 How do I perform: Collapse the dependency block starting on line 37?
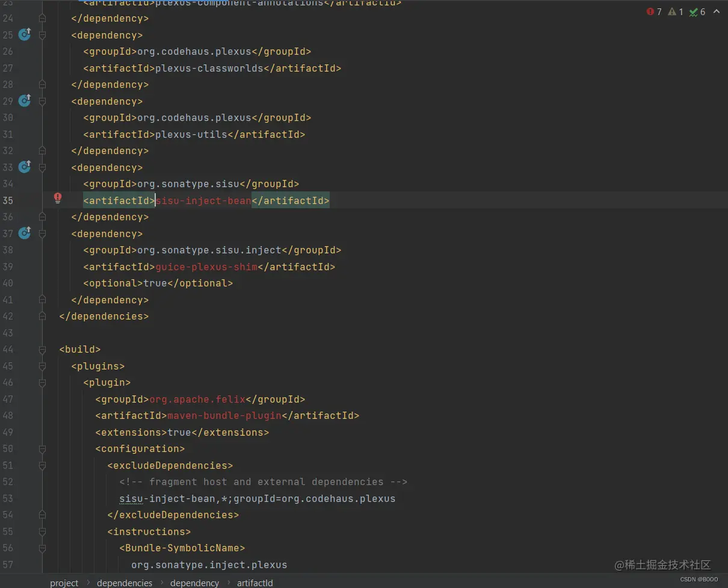click(x=42, y=234)
